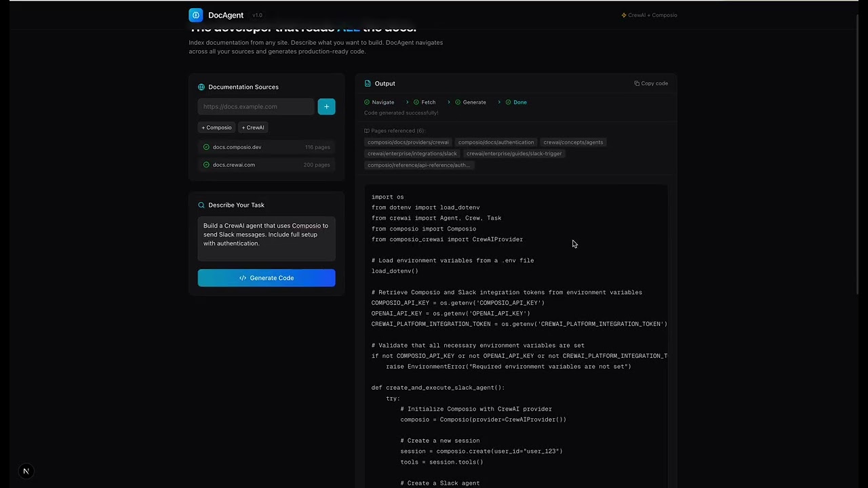Click the Copy code button

coord(651,83)
